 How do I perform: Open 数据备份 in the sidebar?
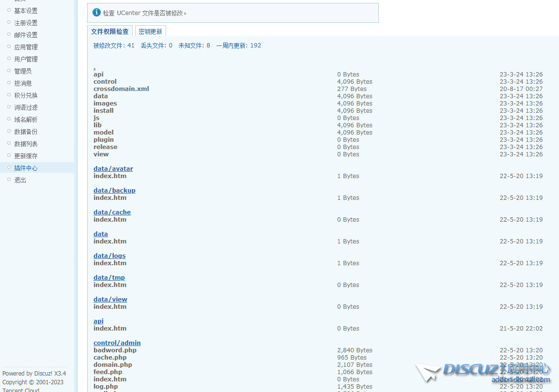[26, 132]
